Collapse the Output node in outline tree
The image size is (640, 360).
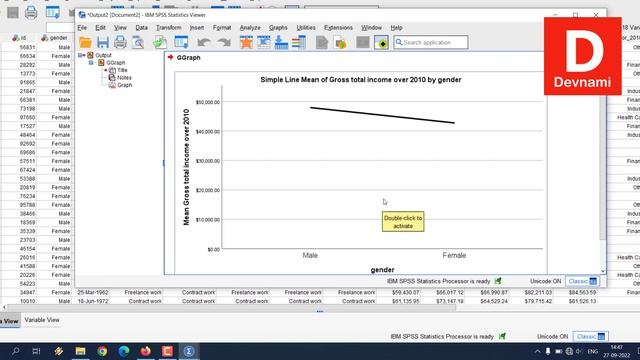coord(80,55)
